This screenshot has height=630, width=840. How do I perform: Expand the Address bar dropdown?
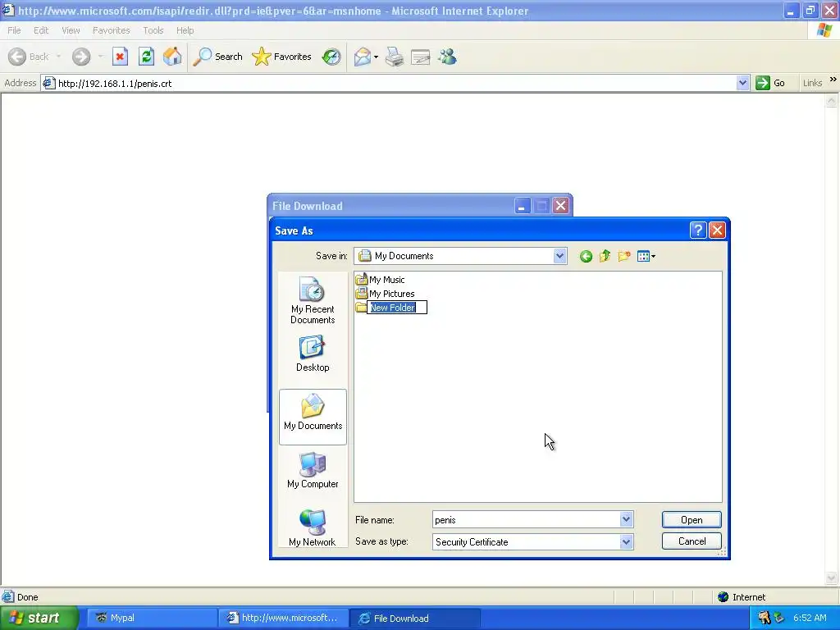742,83
